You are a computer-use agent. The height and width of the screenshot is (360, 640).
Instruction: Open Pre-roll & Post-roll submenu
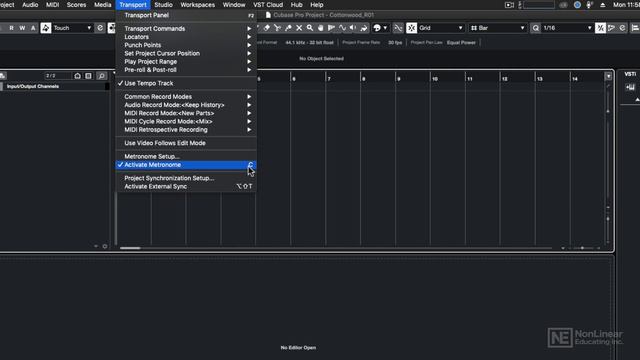186,70
